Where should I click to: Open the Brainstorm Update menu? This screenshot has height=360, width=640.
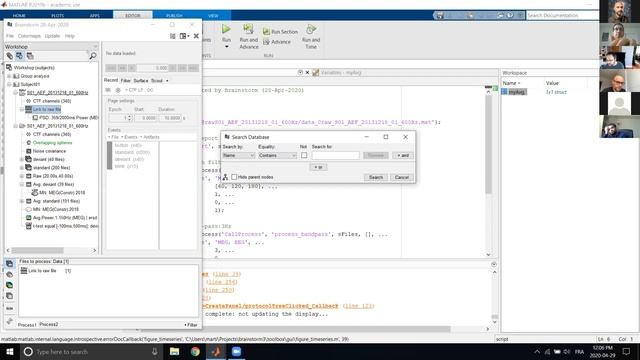click(x=52, y=36)
